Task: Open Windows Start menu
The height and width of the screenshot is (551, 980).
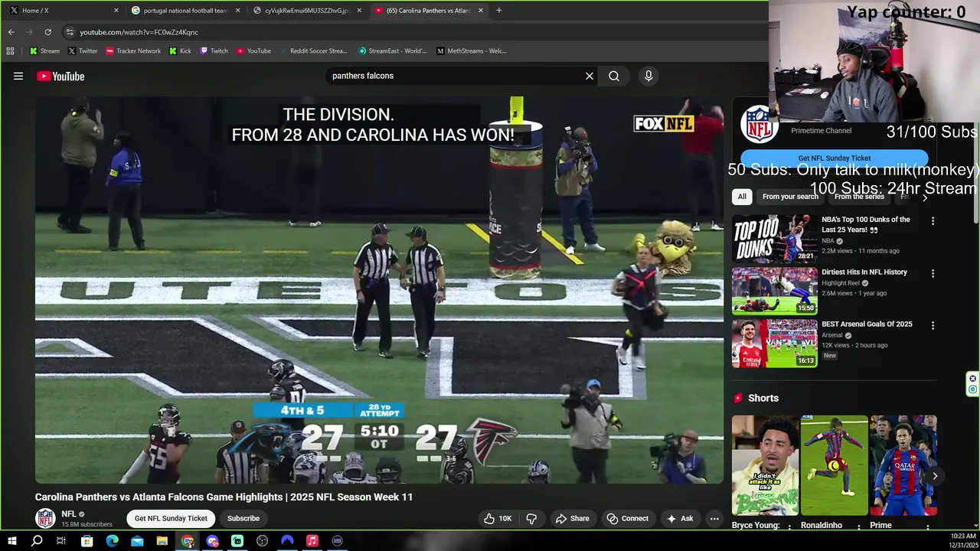Action: (x=11, y=541)
